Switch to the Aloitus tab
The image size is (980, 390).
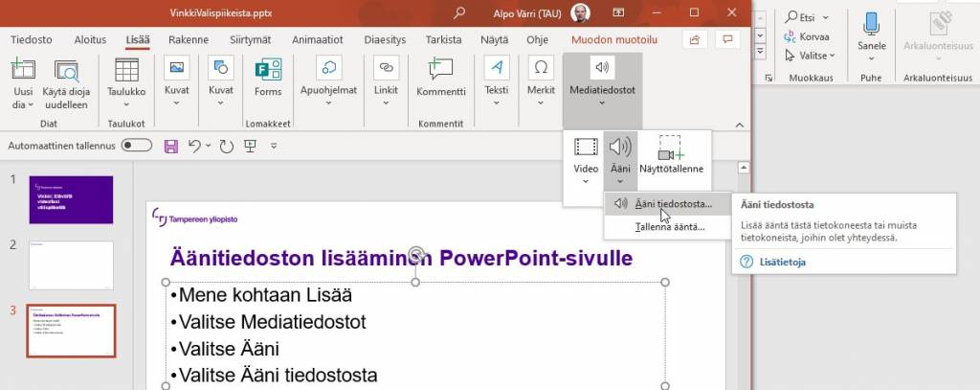point(90,39)
